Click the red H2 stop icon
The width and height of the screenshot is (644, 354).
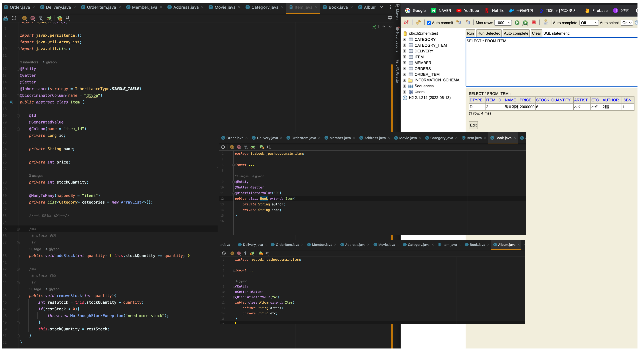(534, 23)
